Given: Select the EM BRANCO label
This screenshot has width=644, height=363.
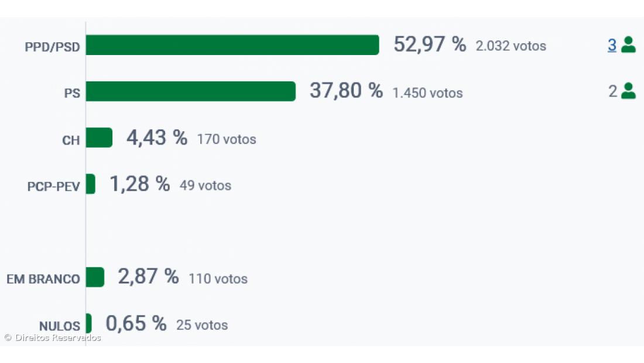Looking at the screenshot, I should click(43, 279).
